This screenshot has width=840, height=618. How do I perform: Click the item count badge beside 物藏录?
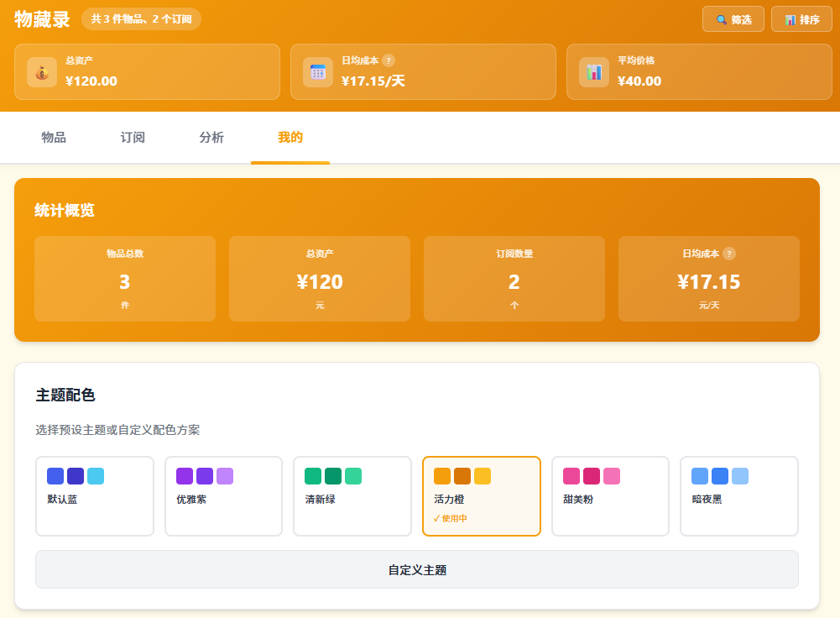141,18
